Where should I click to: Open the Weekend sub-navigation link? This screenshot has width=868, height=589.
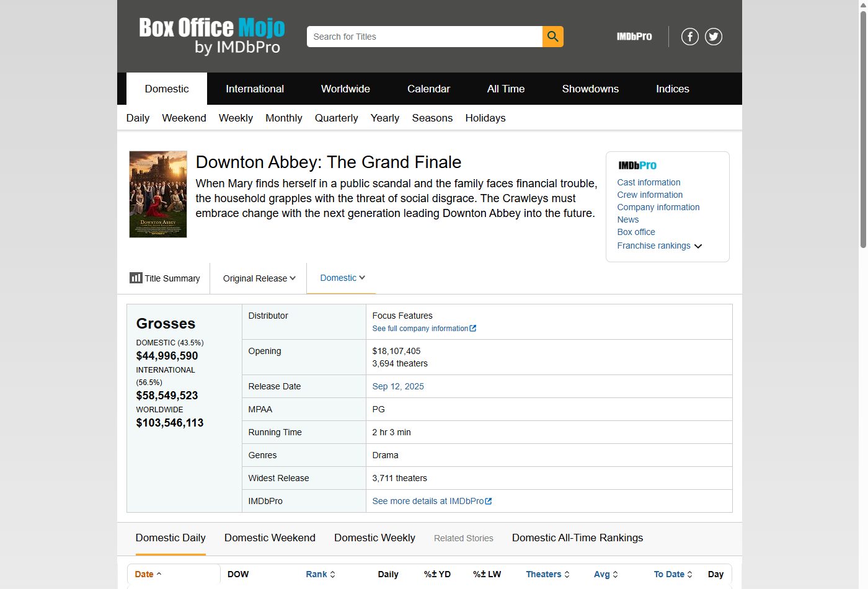click(184, 118)
